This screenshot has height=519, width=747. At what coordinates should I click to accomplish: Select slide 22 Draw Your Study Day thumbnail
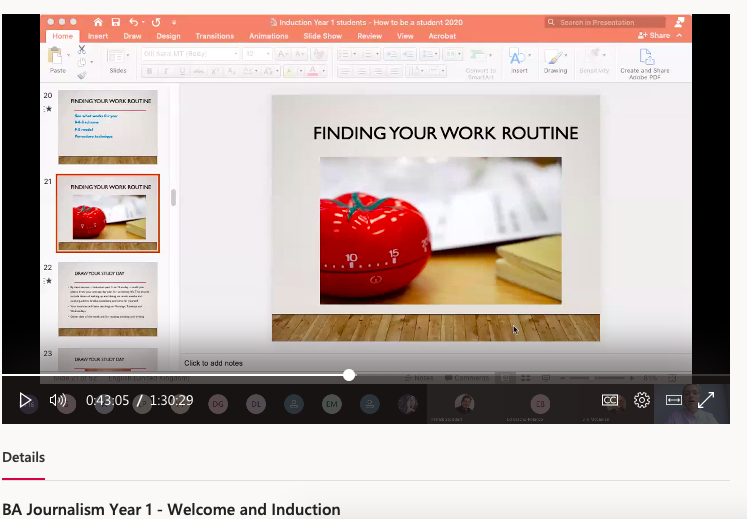coord(108,299)
